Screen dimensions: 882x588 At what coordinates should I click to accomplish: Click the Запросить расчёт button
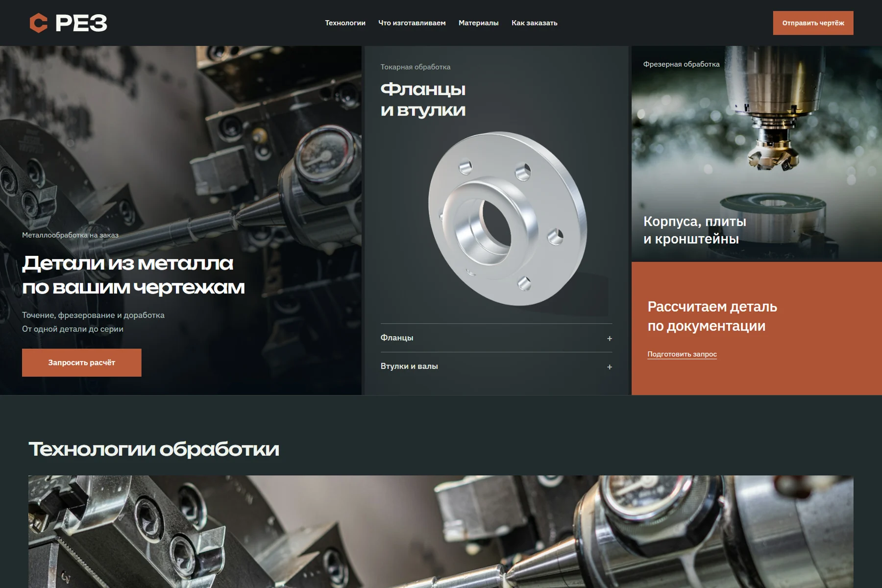82,363
